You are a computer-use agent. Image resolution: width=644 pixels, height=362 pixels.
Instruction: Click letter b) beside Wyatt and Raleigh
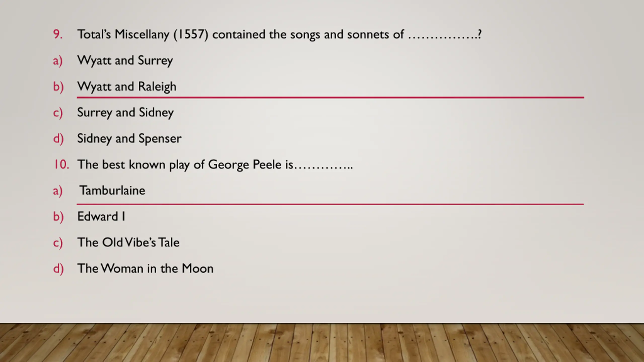[58, 87]
